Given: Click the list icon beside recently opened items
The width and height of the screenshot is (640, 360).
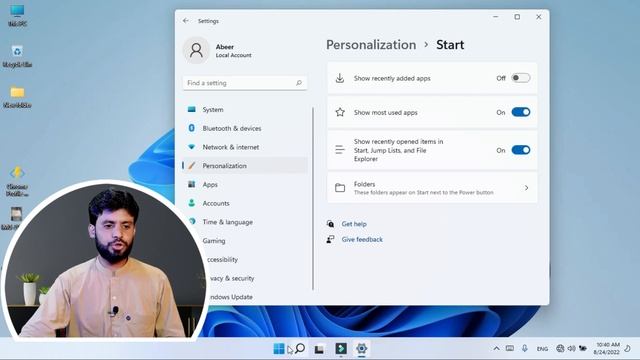Looking at the screenshot, I should coord(340,150).
